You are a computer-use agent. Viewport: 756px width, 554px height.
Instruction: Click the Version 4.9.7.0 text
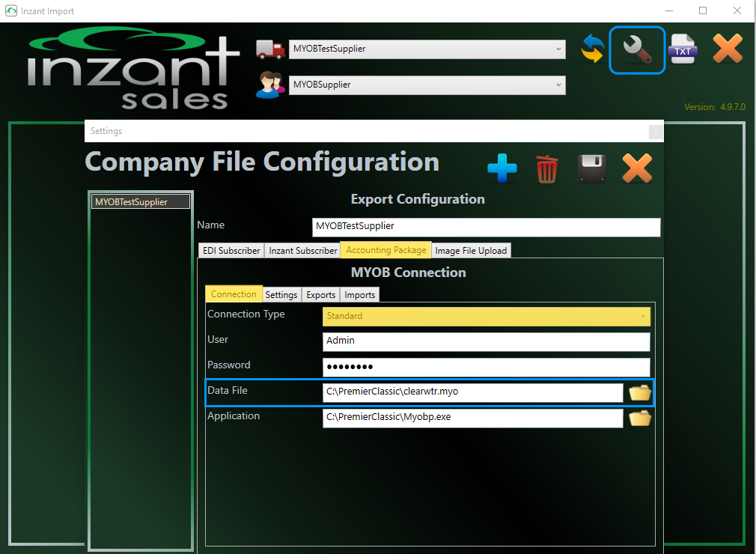(x=715, y=107)
